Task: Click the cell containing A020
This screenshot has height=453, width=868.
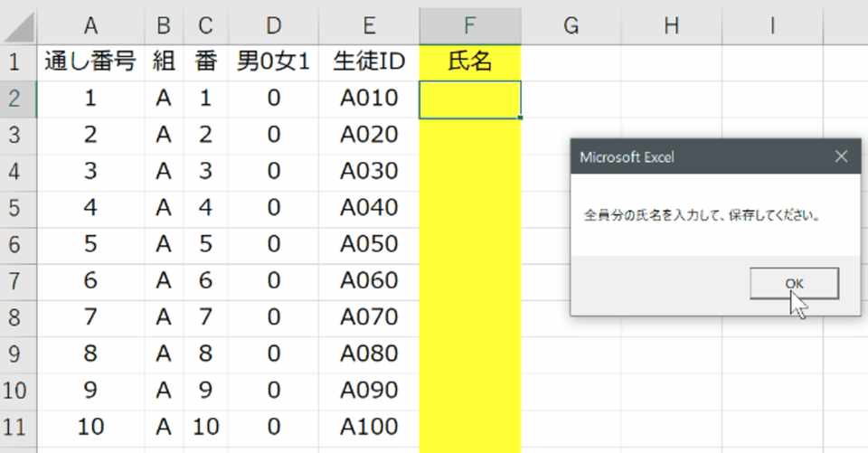Action: click(369, 136)
